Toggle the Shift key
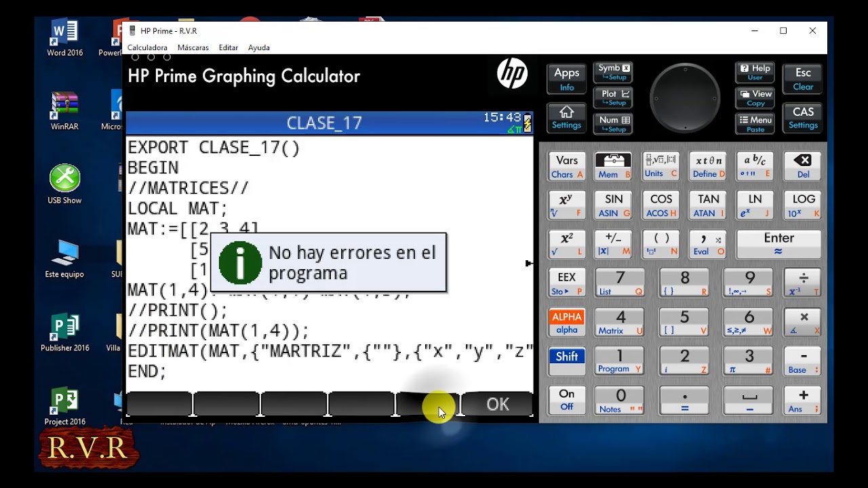 tap(566, 362)
